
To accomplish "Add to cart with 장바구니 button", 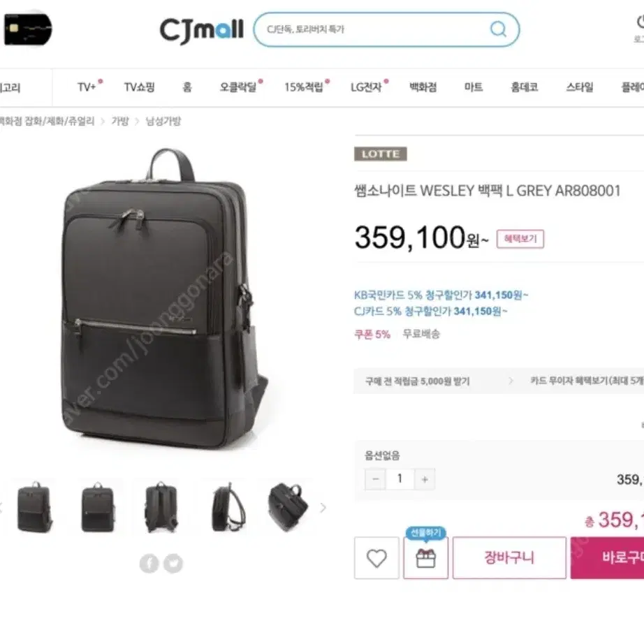I will (509, 558).
